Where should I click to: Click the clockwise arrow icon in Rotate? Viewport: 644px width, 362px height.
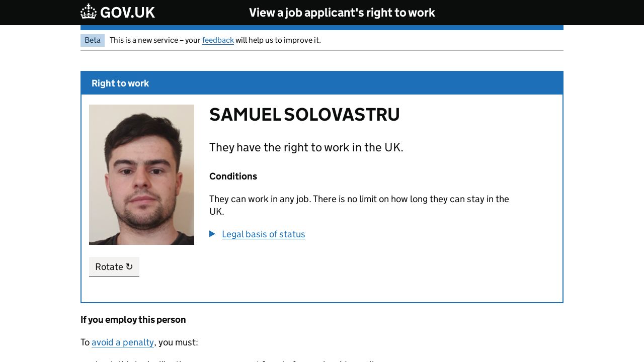[129, 266]
